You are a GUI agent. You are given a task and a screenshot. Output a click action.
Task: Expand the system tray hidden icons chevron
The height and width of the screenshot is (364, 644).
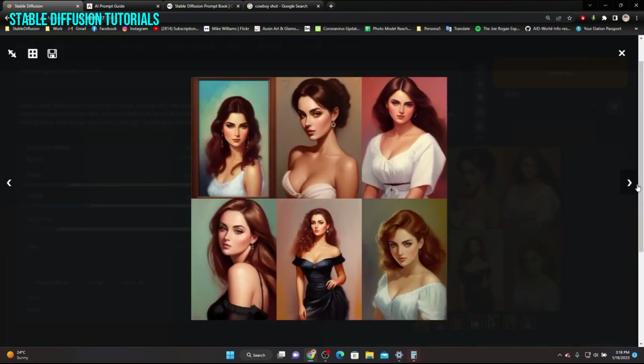(560, 355)
